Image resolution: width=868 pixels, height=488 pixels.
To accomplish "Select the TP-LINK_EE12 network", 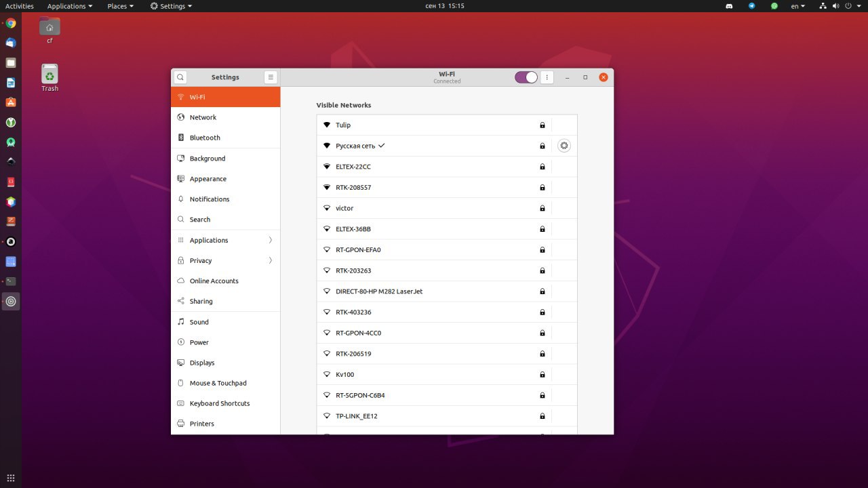I will pyautogui.click(x=447, y=416).
